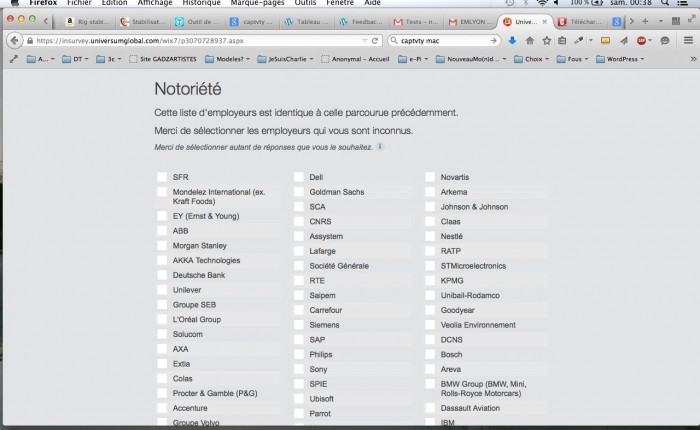Open the Fichier menu
Viewport: 700px width, 430px height.
[79, 3]
